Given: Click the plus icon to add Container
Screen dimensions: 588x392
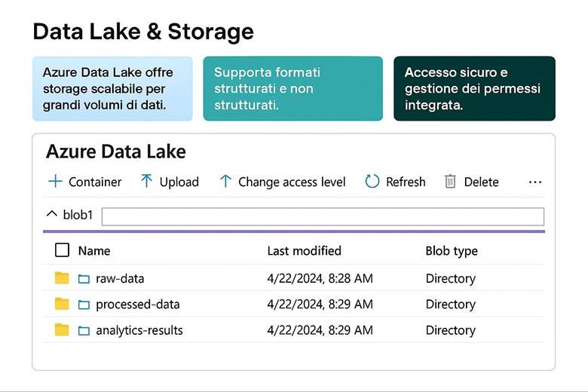Looking at the screenshot, I should pos(55,182).
